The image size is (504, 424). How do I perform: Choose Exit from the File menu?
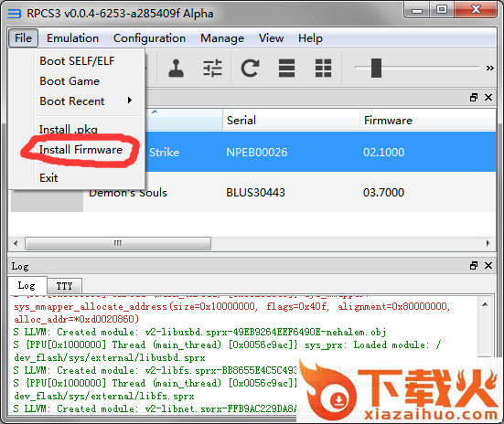point(48,178)
